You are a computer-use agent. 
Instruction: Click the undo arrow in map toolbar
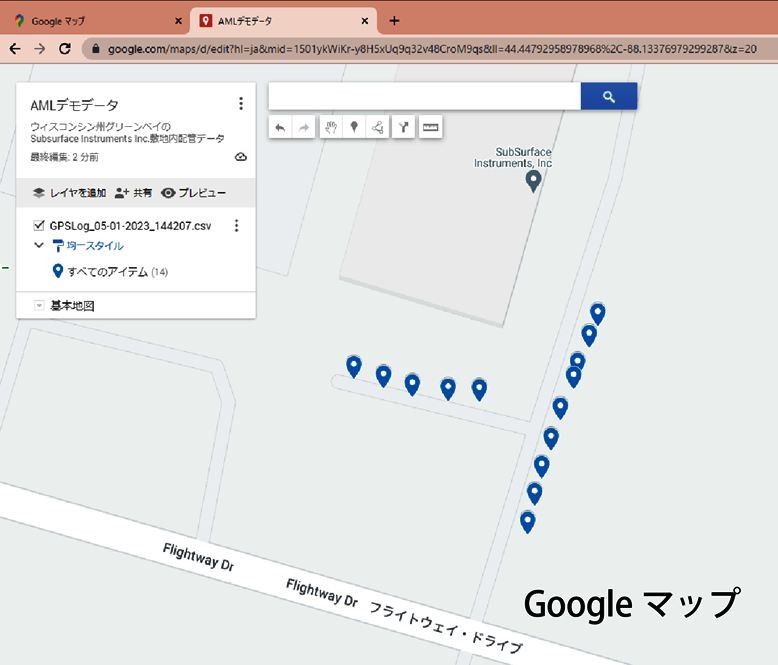tap(280, 128)
